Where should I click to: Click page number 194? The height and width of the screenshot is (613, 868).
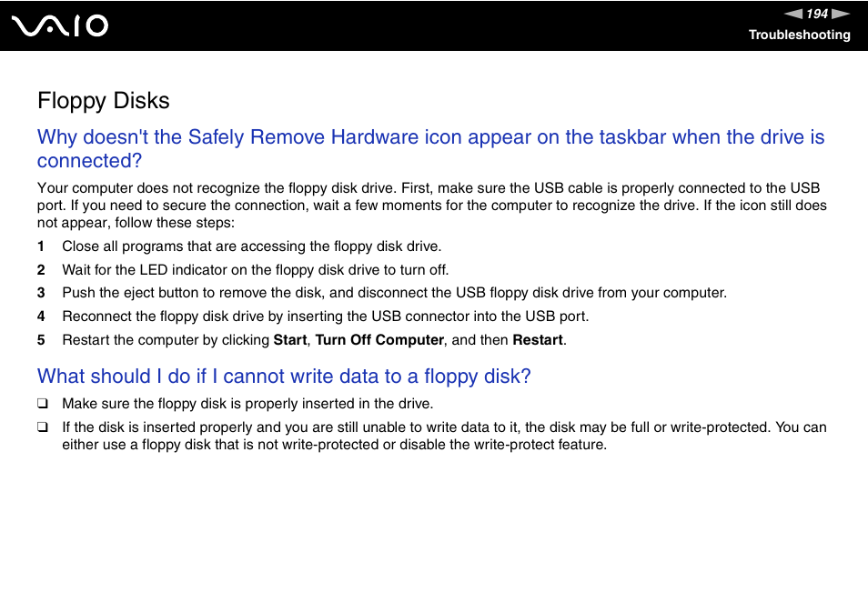817,14
